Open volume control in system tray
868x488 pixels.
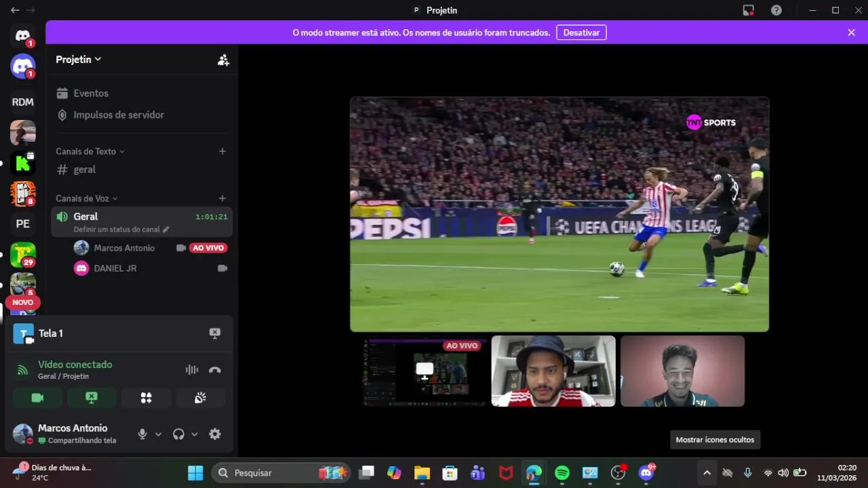click(x=783, y=473)
